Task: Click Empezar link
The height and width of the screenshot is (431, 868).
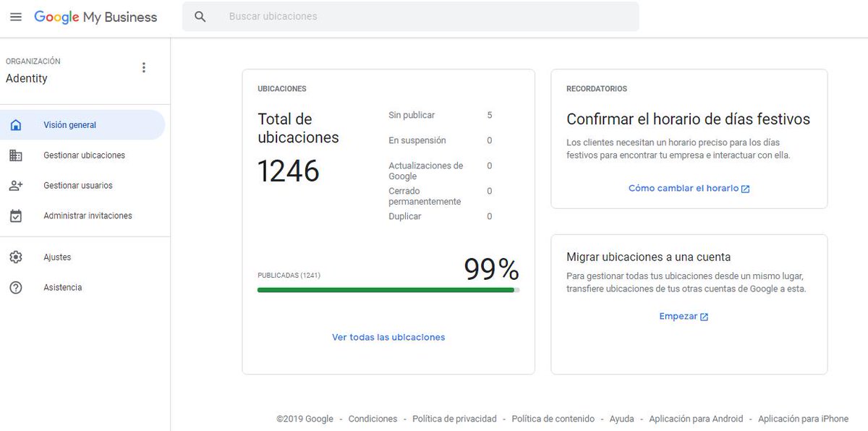Action: point(678,316)
